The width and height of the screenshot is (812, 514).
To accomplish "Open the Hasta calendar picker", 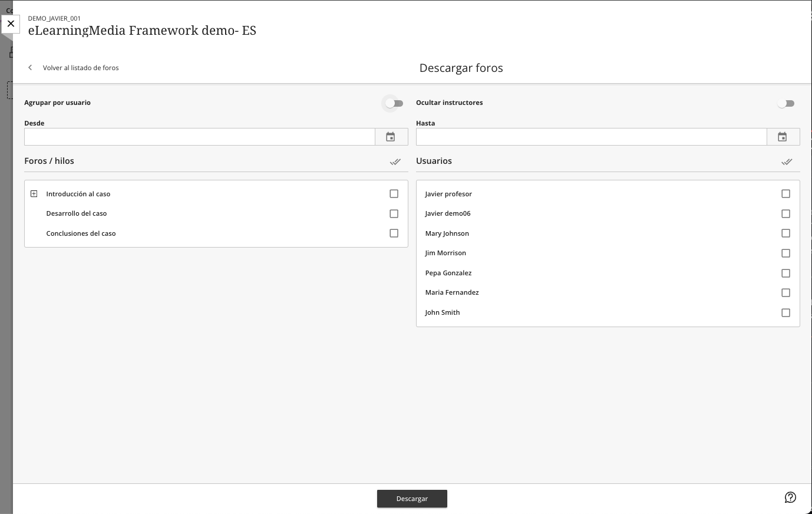I will pyautogui.click(x=783, y=137).
